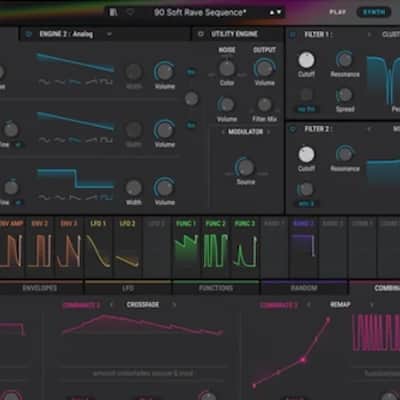Go to previous Filter 2 type arrow
The image size is (400, 400).
(x=369, y=129)
